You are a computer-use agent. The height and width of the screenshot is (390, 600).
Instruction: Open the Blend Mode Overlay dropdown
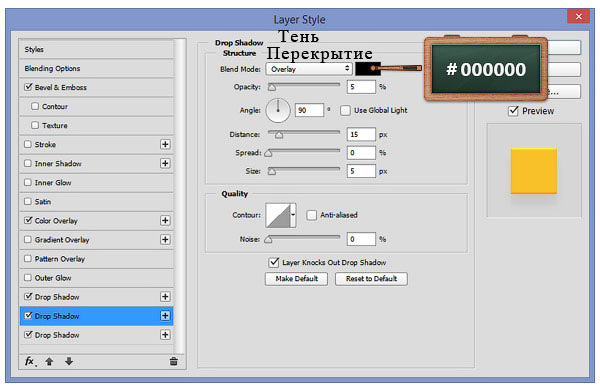pos(309,69)
